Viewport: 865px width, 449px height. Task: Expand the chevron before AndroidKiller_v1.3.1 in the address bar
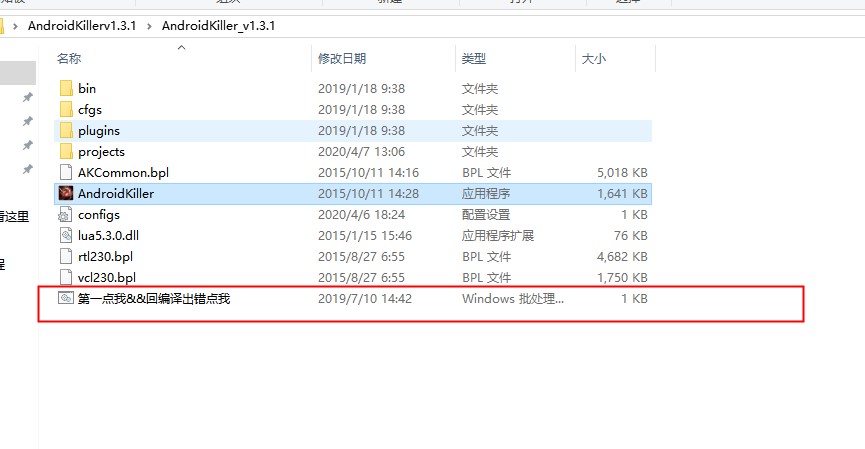(149, 26)
